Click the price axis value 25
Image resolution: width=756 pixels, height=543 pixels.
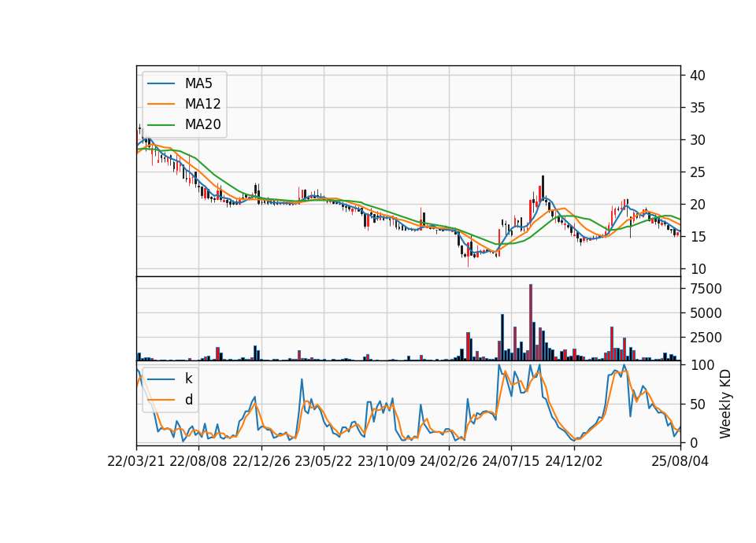pos(698,172)
